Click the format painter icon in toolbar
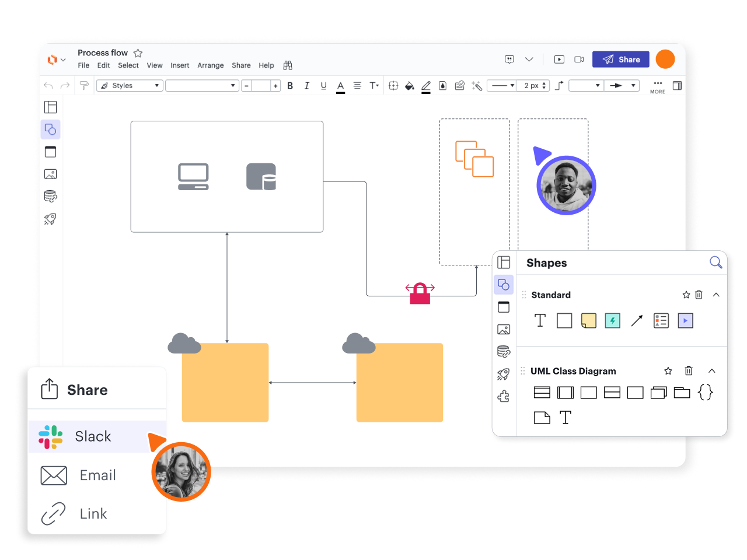 (x=84, y=86)
